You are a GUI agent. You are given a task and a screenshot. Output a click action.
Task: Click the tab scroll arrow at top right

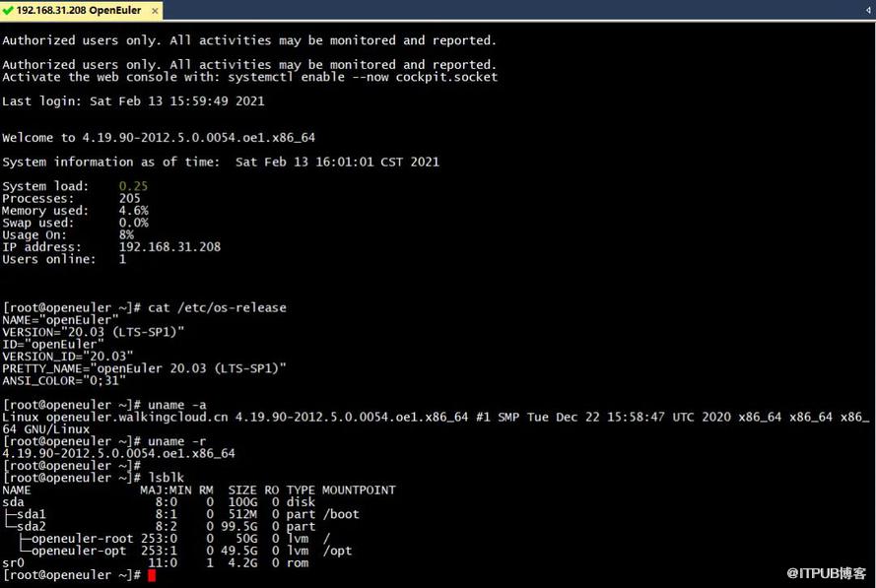pyautogui.click(x=868, y=10)
